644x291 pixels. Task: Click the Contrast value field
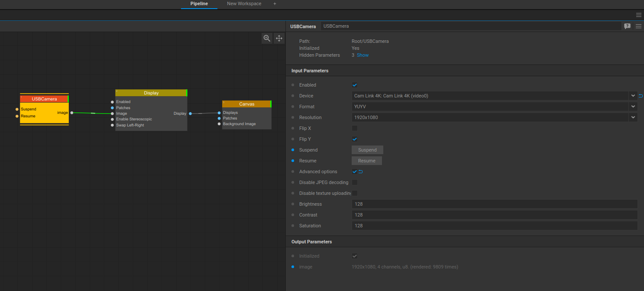495,215
